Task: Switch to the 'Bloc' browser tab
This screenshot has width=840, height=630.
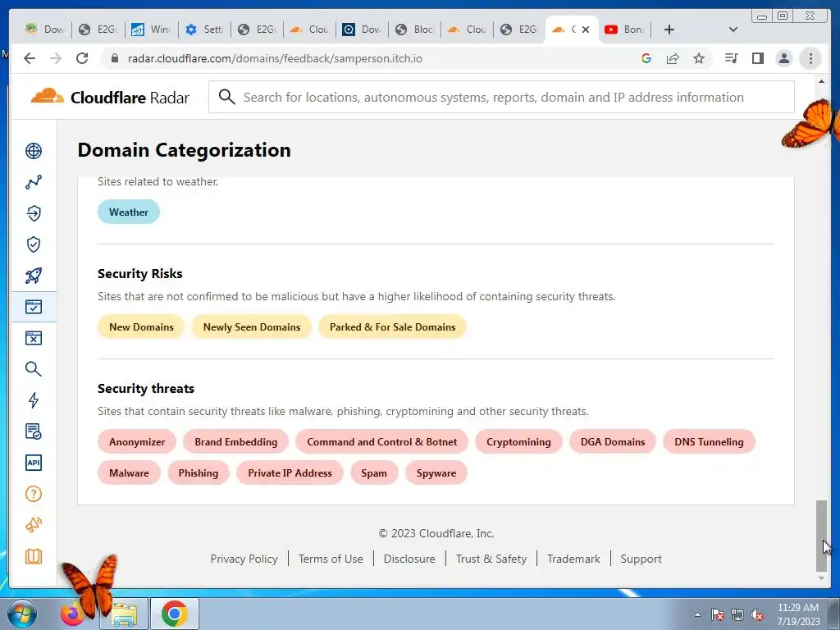Action: pyautogui.click(x=414, y=30)
